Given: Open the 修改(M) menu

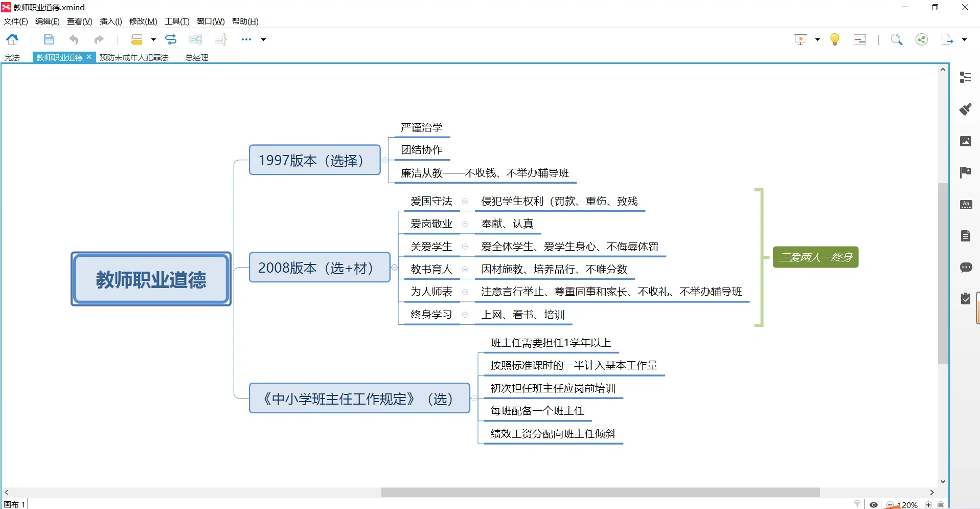Looking at the screenshot, I should 143,21.
